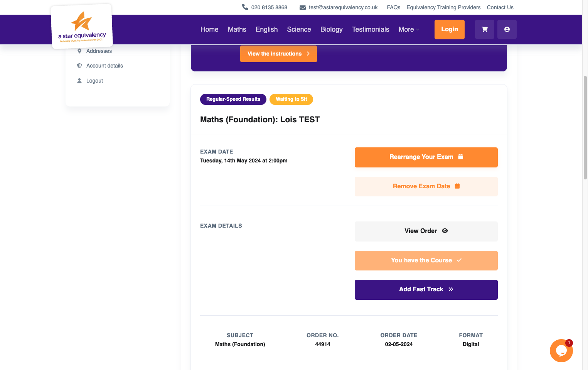Go to Maths in navigation bar
This screenshot has width=588, height=370.
coord(237,29)
